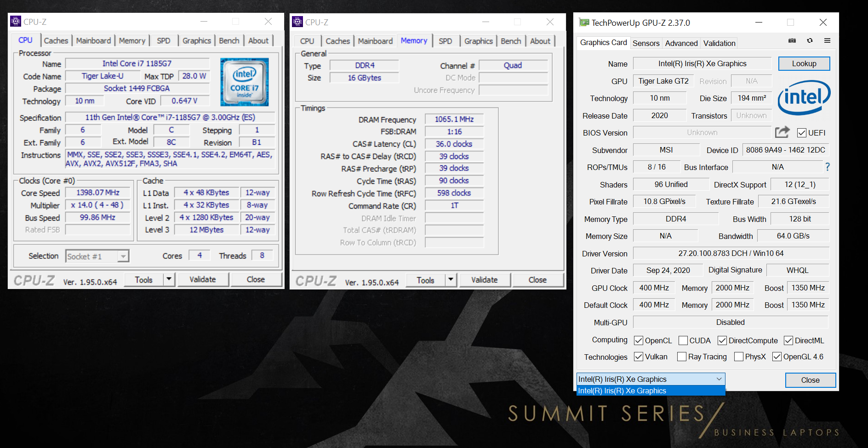Toggle the OpenCL checkbox
868x448 pixels.
coord(639,340)
